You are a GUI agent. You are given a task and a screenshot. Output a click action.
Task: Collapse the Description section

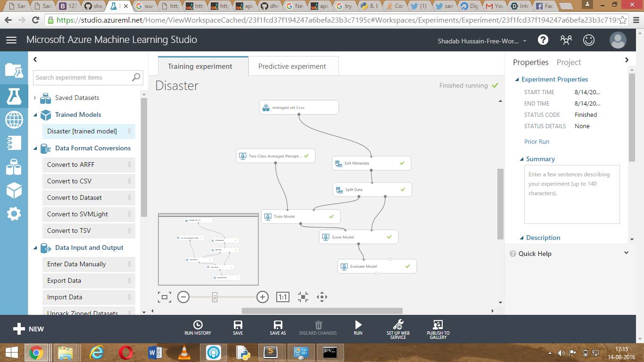click(x=522, y=238)
